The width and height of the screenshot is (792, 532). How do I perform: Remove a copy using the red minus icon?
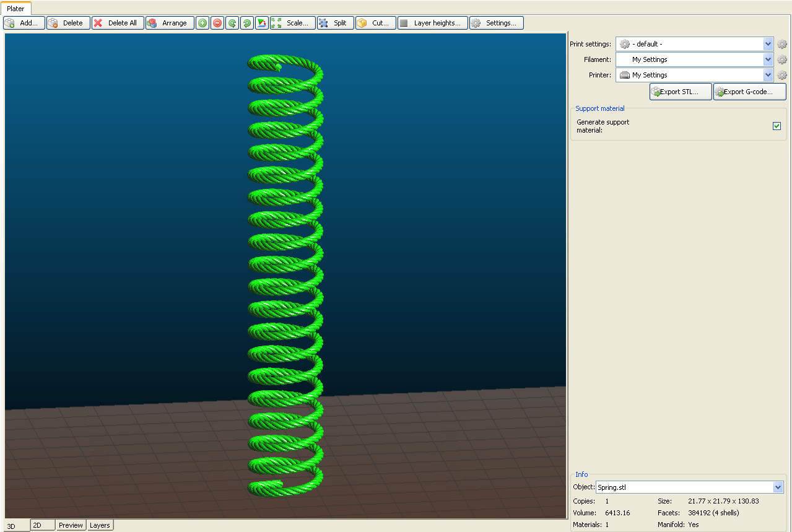pos(217,23)
